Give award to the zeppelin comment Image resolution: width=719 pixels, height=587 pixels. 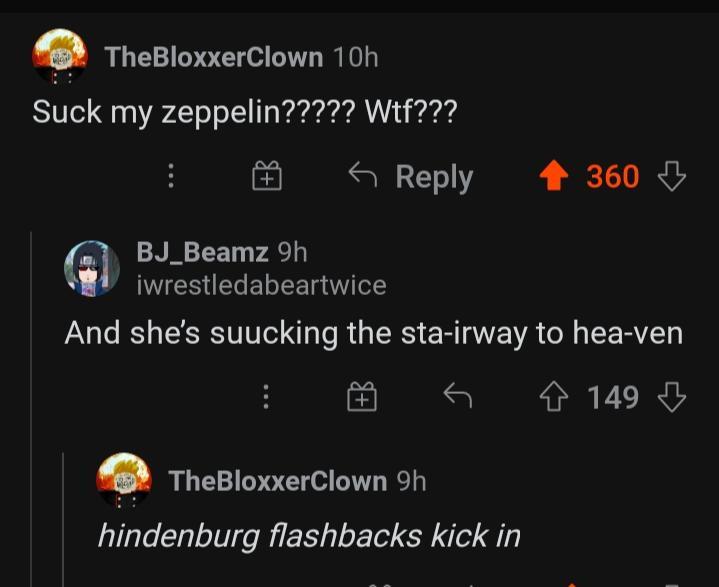[265, 177]
